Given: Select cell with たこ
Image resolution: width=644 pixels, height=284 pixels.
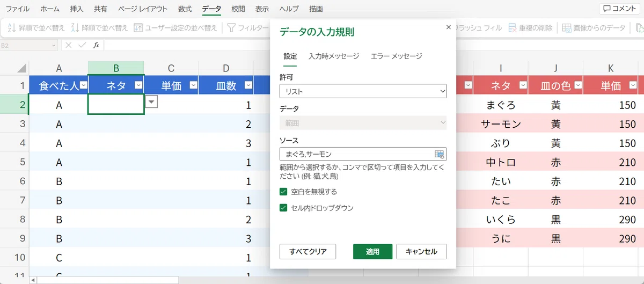Looking at the screenshot, I should click(500, 200).
